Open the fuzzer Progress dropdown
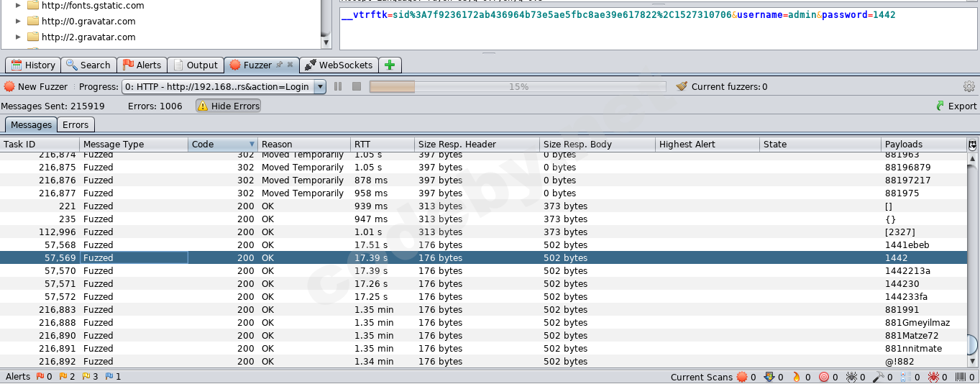 pyautogui.click(x=320, y=86)
